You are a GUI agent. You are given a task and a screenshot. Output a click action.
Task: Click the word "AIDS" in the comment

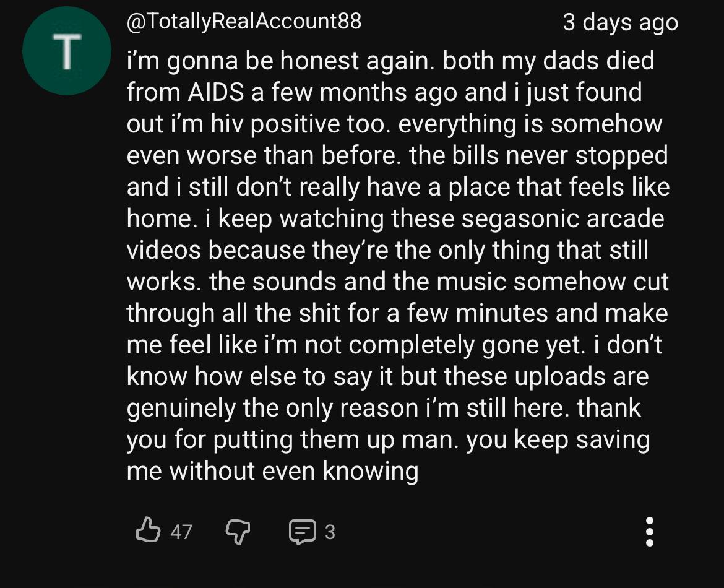[x=215, y=92]
